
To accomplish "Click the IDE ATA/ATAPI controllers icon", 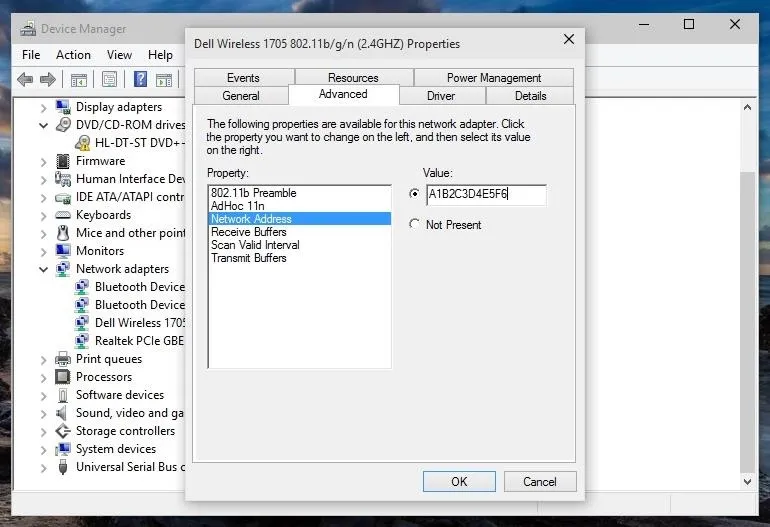I will pyautogui.click(x=63, y=197).
